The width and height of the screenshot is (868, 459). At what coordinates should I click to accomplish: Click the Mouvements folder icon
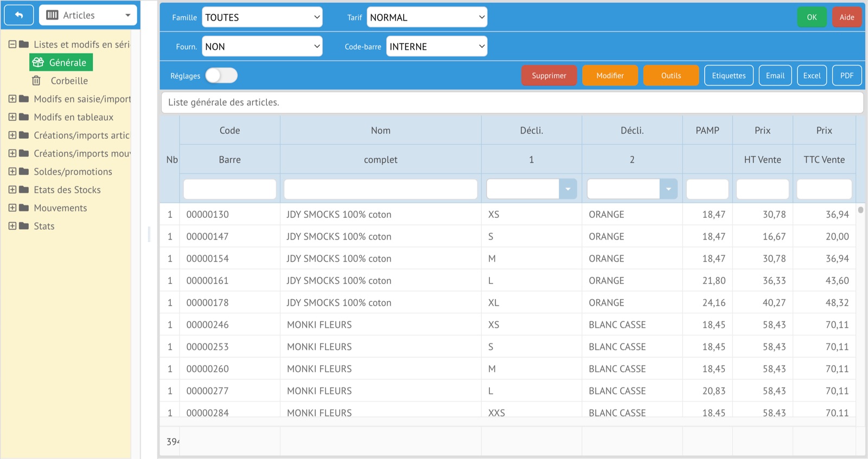click(24, 208)
